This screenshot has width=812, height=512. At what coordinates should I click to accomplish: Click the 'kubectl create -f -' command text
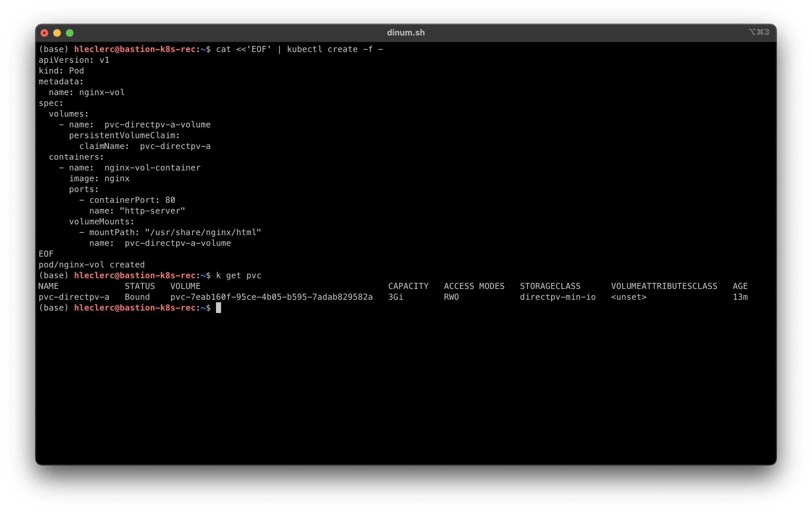pyautogui.click(x=335, y=49)
